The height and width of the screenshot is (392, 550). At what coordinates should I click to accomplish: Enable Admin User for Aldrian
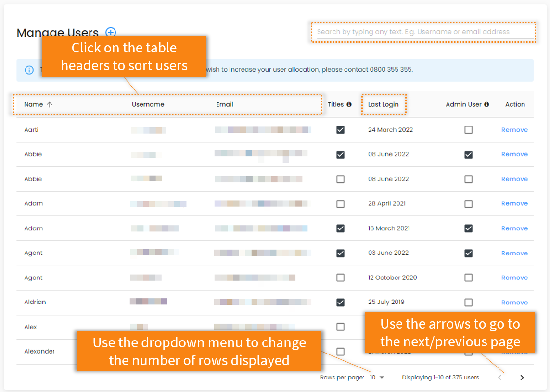pos(468,303)
